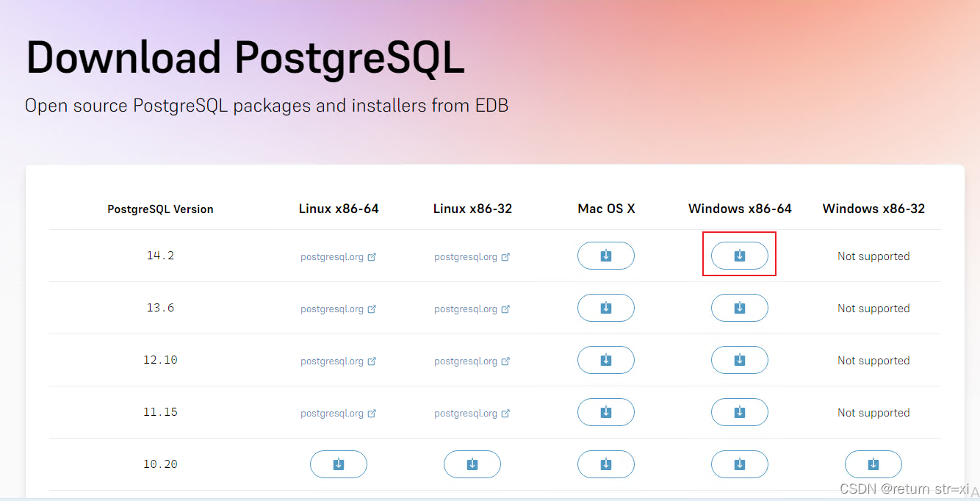Screen dimensions: 980x501
Task: Select version 12.10 text in table
Action: coord(160,360)
